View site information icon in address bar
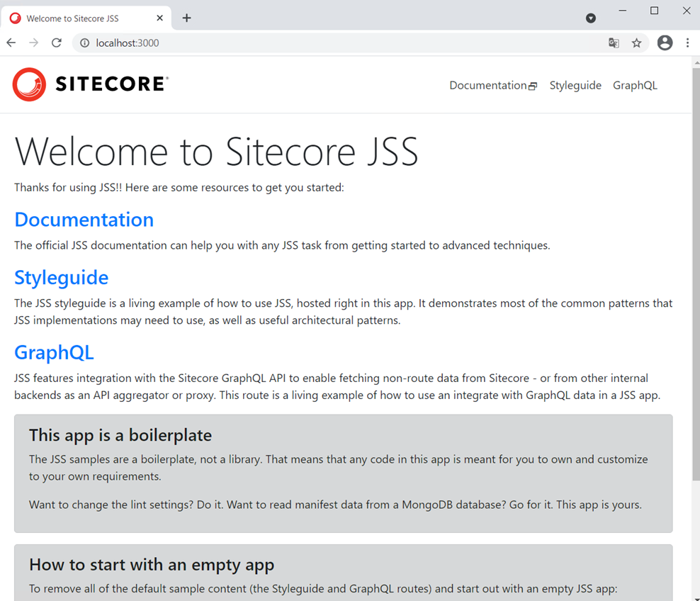 (84, 43)
